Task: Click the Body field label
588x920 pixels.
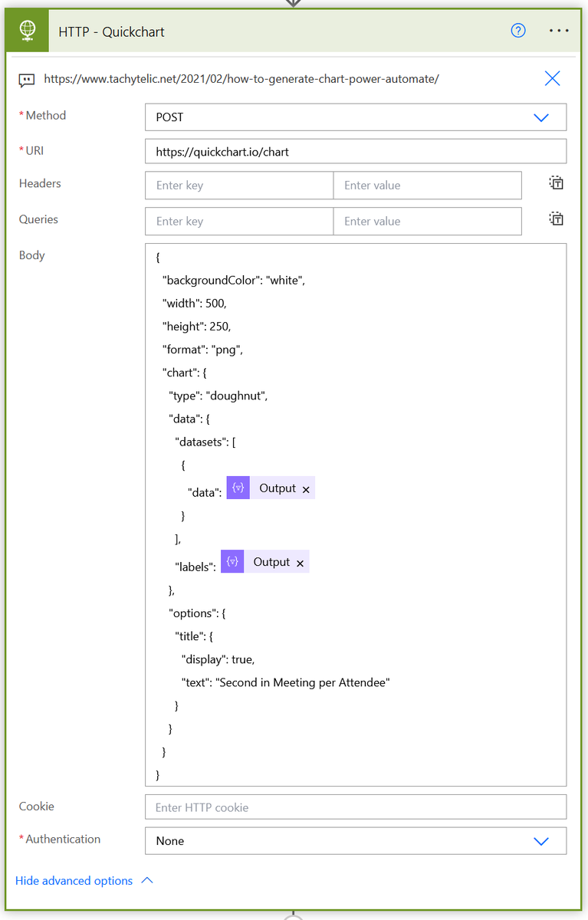Action: (31, 255)
